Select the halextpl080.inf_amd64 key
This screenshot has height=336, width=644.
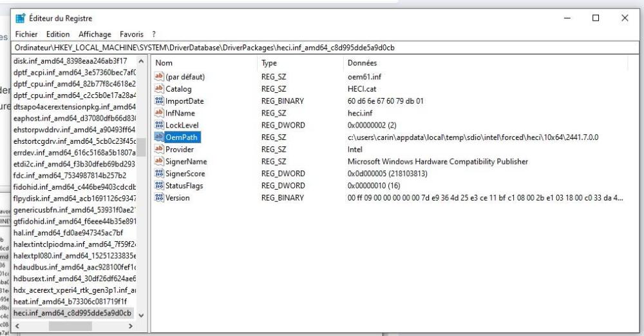coord(74,256)
